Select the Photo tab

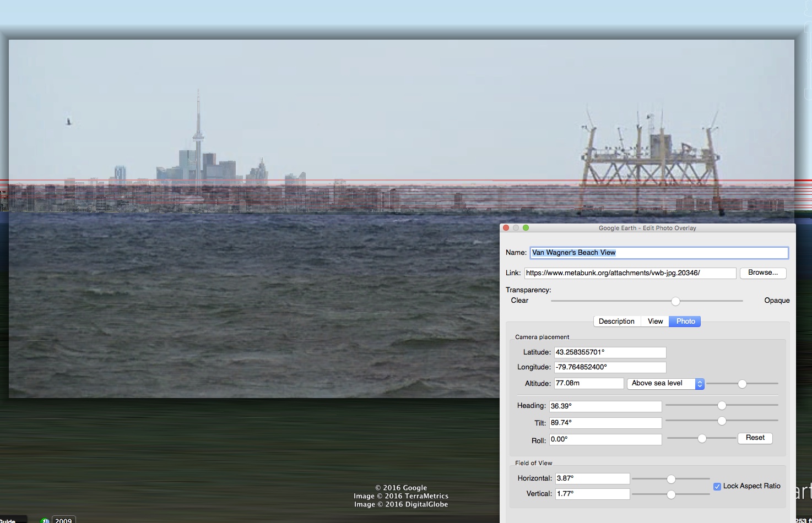[x=685, y=322]
